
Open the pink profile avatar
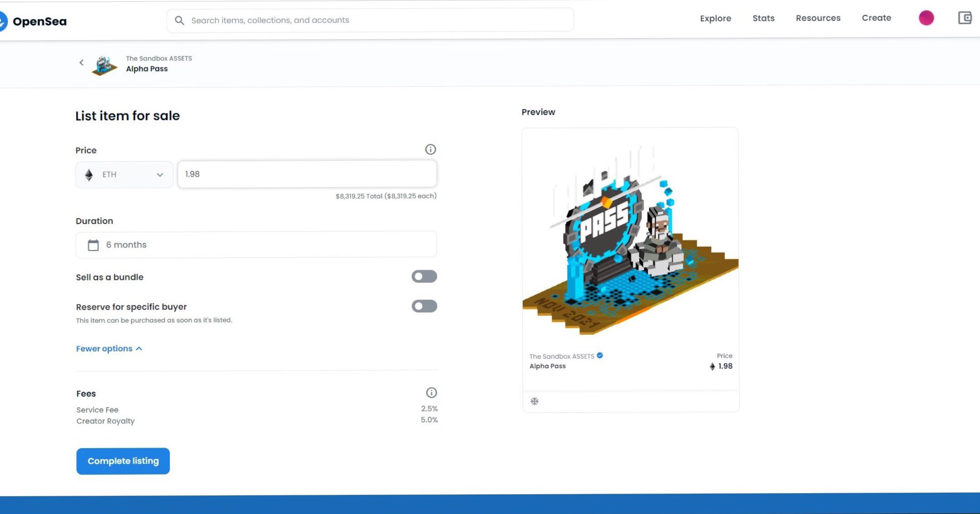(926, 18)
